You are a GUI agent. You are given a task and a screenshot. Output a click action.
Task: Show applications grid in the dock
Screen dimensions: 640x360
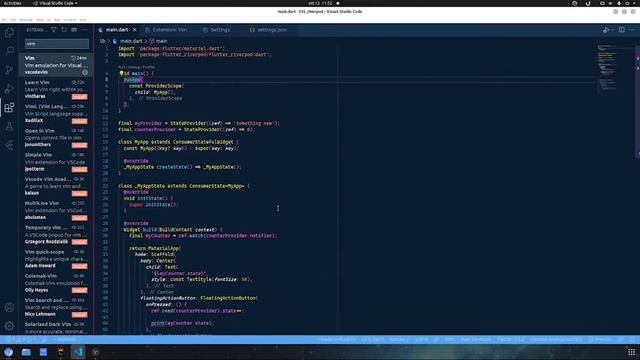click(631, 352)
